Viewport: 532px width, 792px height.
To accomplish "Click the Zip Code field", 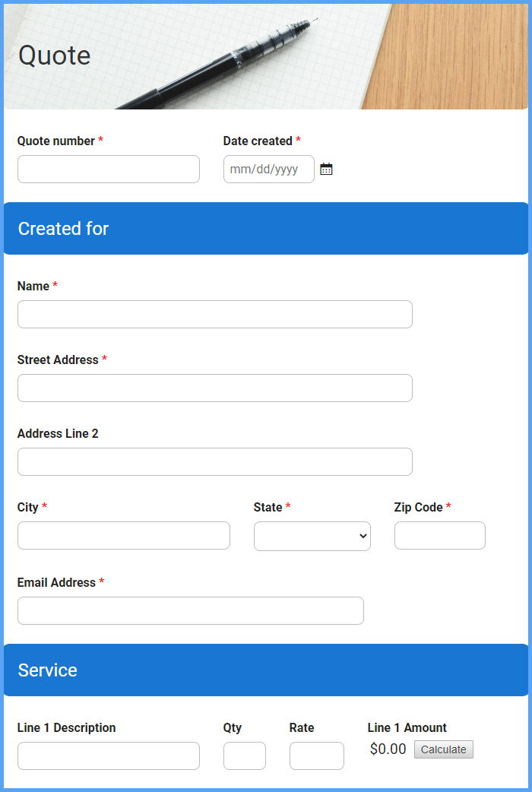I will (x=439, y=535).
